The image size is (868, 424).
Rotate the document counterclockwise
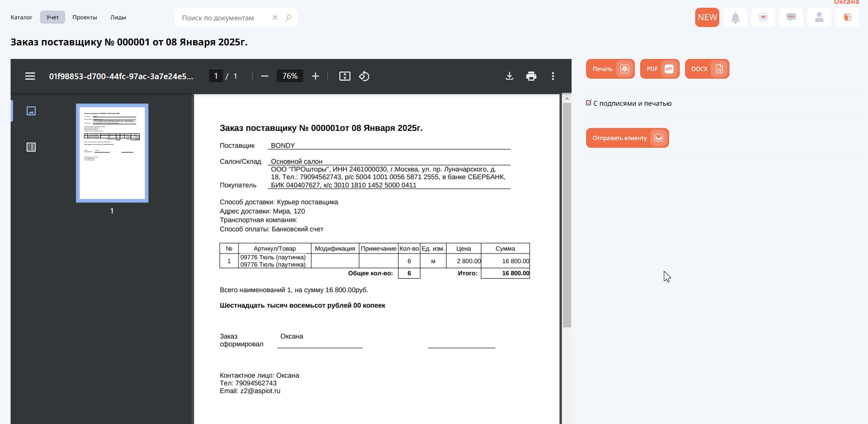[x=364, y=76]
